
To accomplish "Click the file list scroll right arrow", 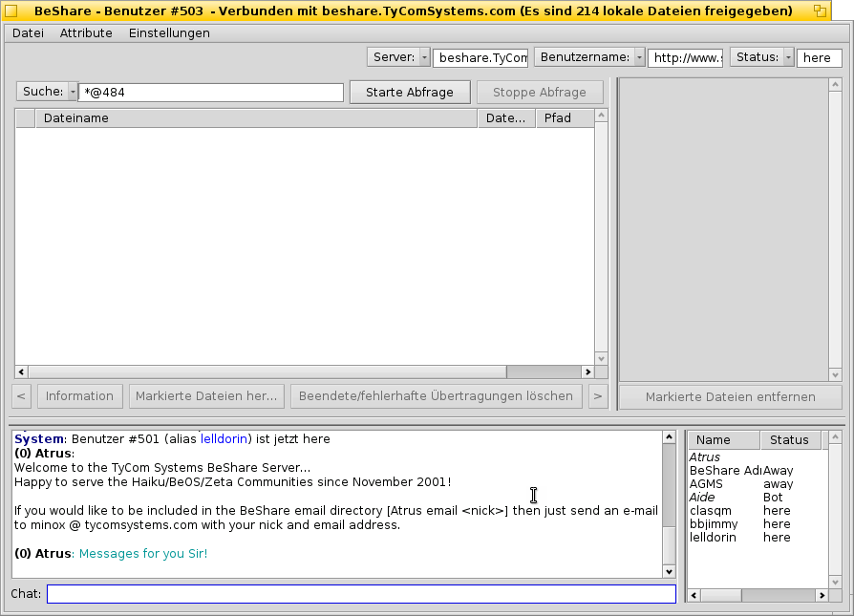I will tap(587, 372).
